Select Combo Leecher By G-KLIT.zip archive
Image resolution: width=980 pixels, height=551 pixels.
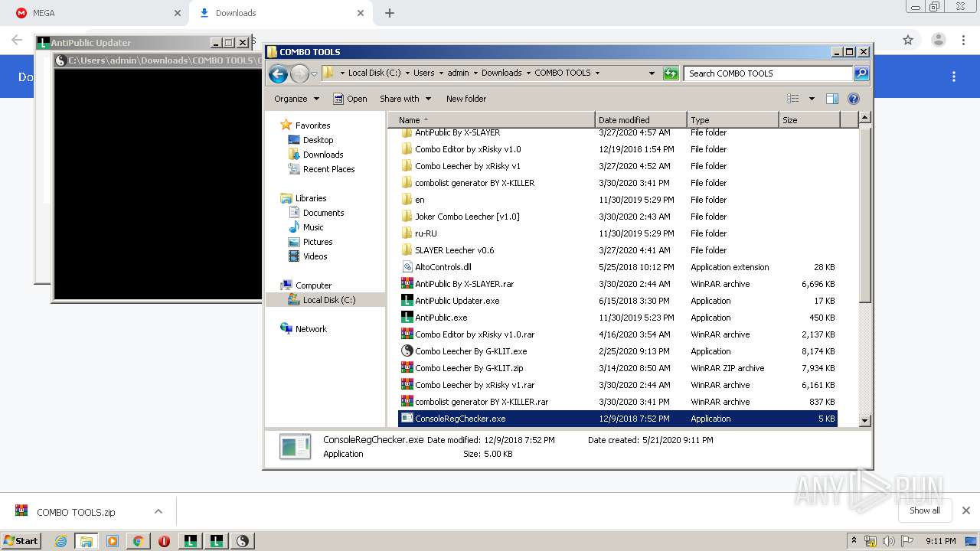click(x=469, y=368)
